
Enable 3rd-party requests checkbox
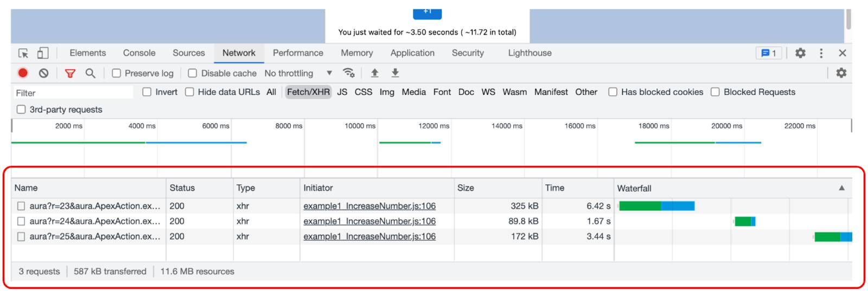(21, 109)
